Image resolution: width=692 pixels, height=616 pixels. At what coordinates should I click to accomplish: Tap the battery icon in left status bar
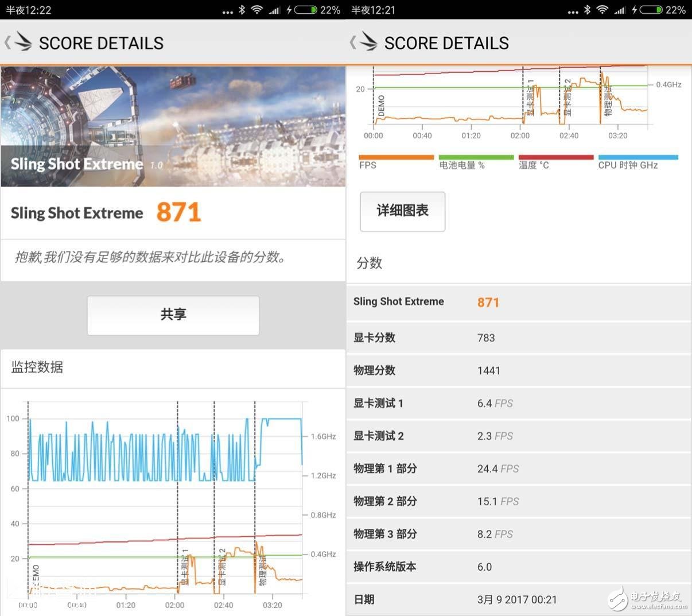(x=306, y=10)
